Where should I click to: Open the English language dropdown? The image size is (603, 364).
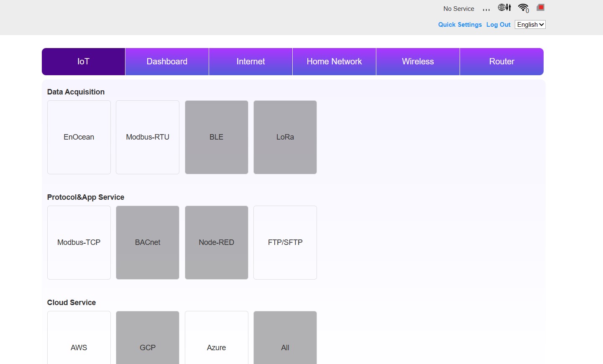(530, 25)
